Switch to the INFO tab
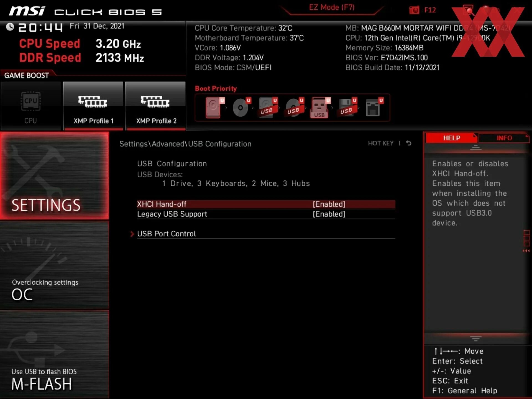 point(504,138)
